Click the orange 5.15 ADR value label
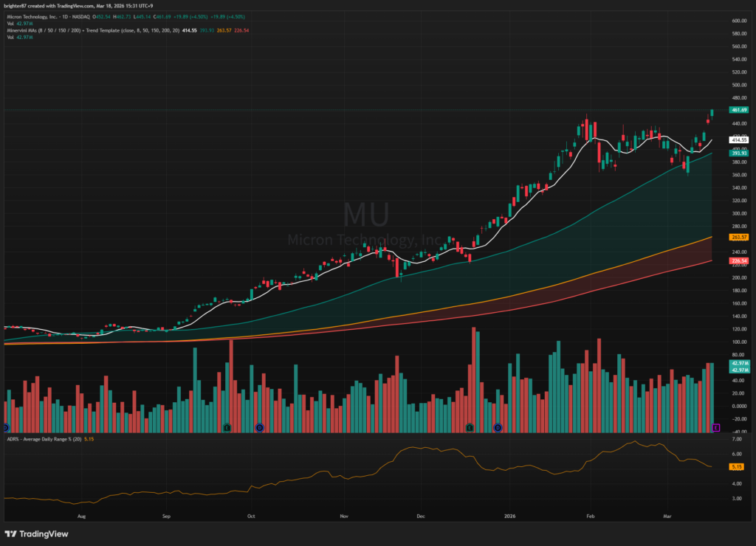756x546 pixels. click(736, 467)
